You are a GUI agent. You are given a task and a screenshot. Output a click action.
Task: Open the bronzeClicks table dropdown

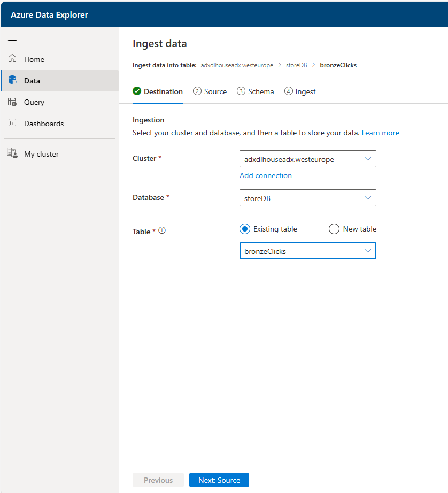coord(308,251)
